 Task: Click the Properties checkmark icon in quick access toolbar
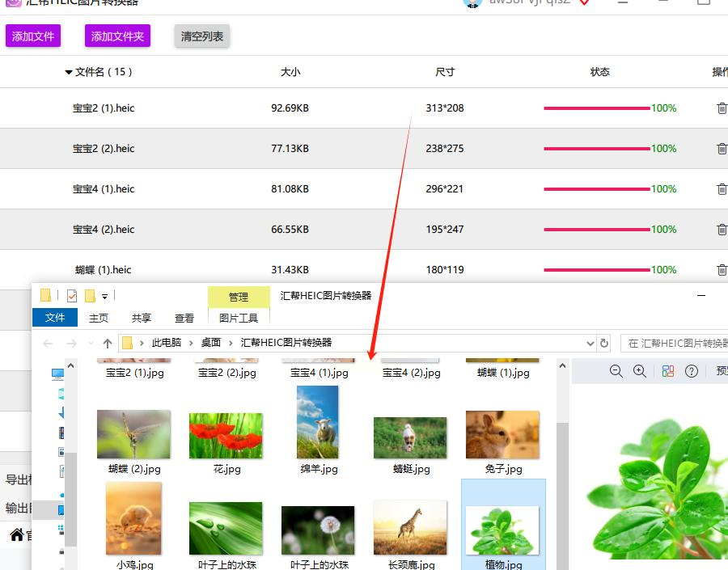pos(72,296)
